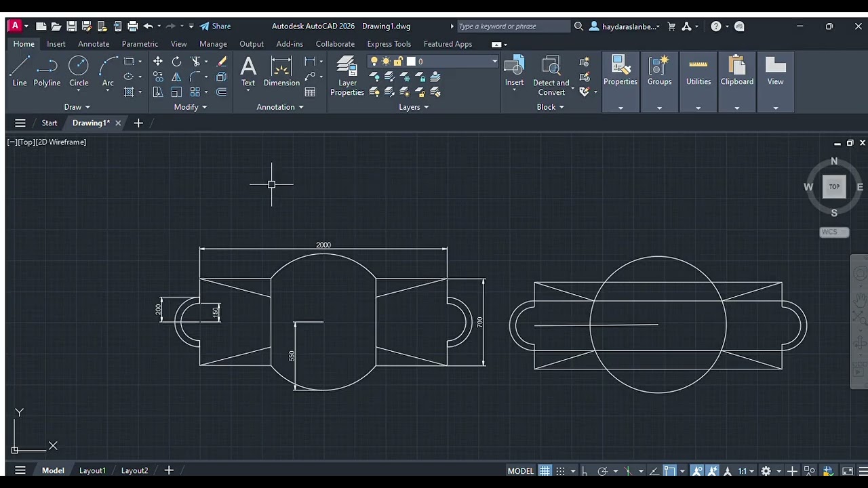The width and height of the screenshot is (868, 488).
Task: Toggle the layer 0 light bulb visibility
Action: click(x=374, y=62)
